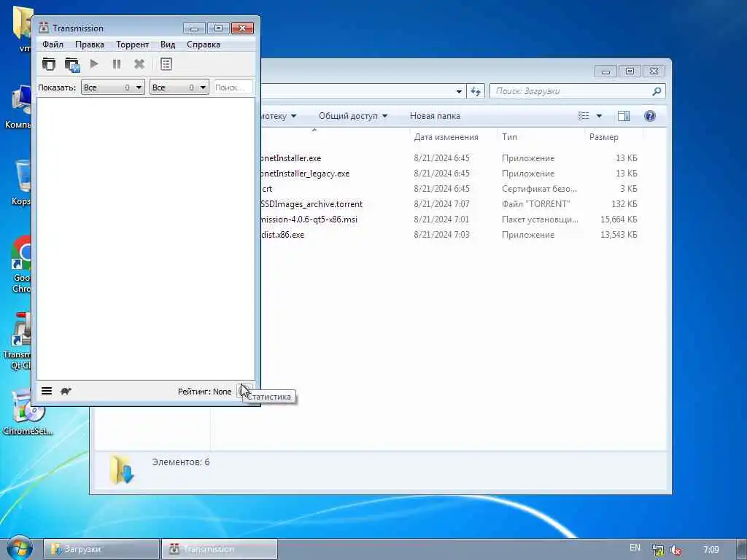Switch to Загрузки taskbar button

tap(101, 549)
